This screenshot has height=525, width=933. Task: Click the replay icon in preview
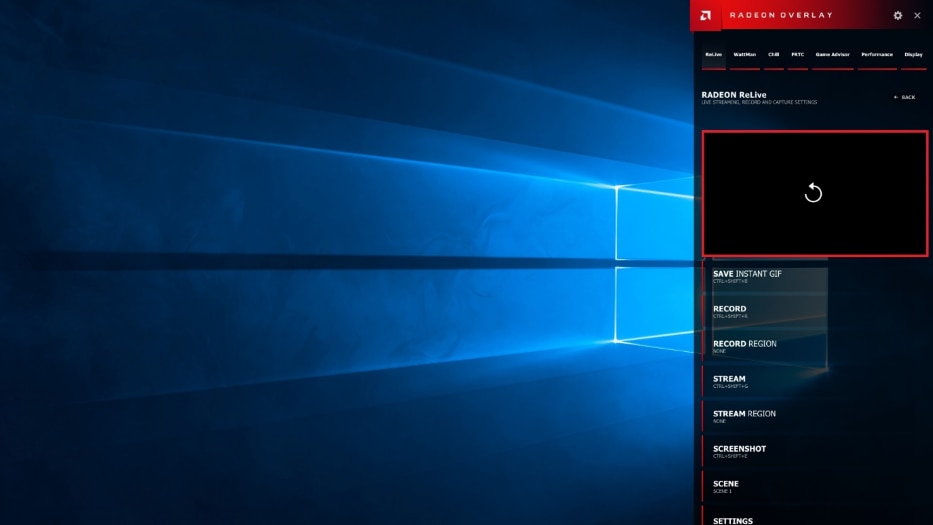coord(813,193)
